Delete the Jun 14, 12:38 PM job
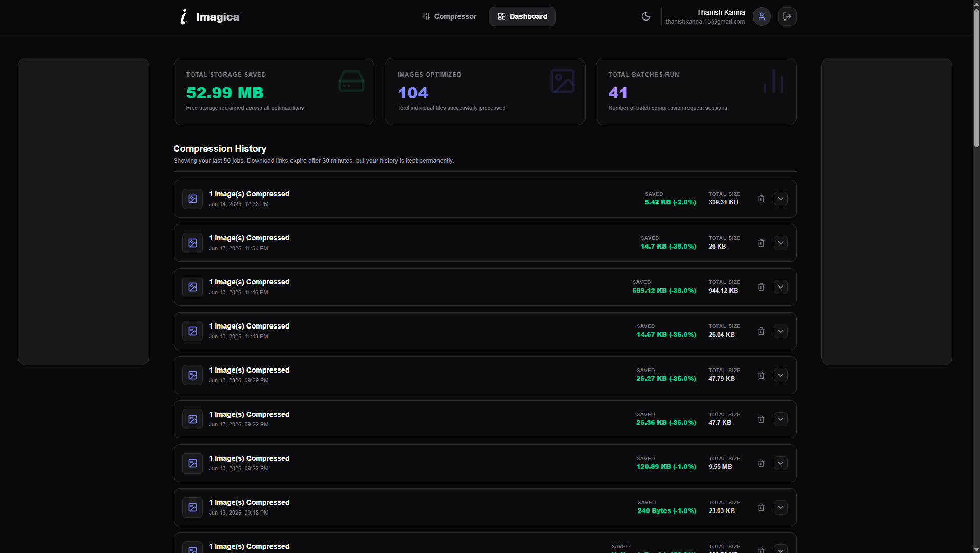The width and height of the screenshot is (980, 553). click(761, 199)
